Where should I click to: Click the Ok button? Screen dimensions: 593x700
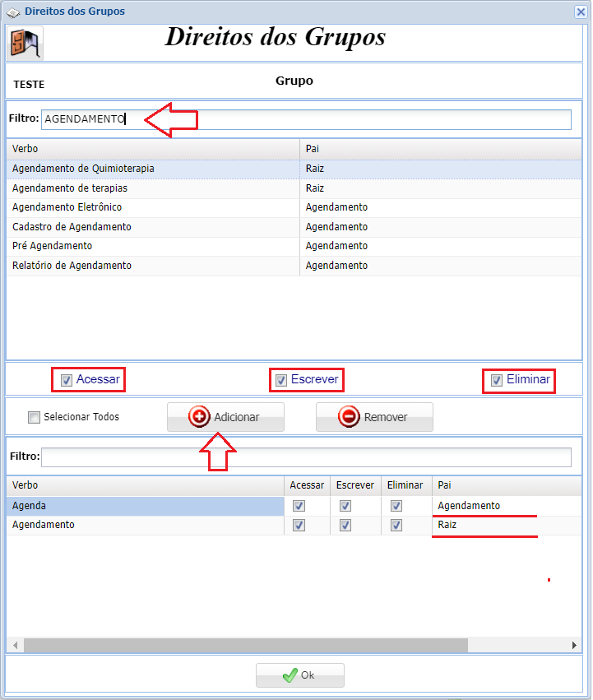point(300,675)
